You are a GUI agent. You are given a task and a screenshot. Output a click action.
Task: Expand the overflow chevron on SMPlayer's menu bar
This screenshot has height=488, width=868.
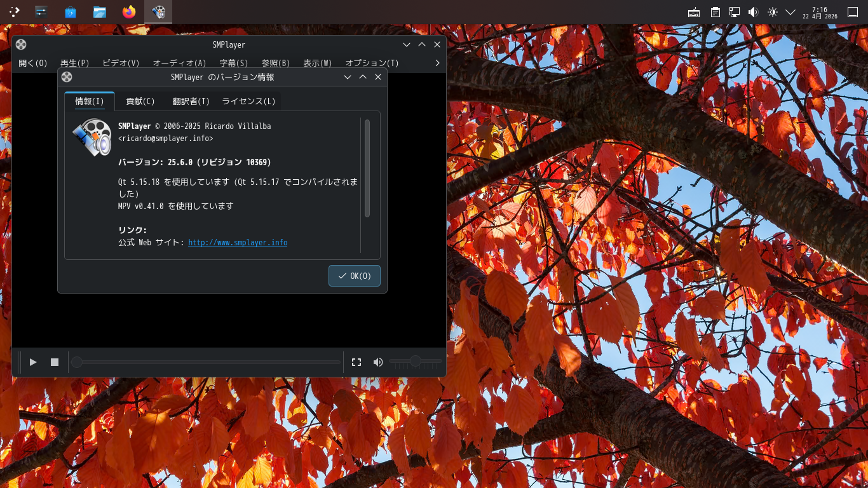click(x=437, y=63)
